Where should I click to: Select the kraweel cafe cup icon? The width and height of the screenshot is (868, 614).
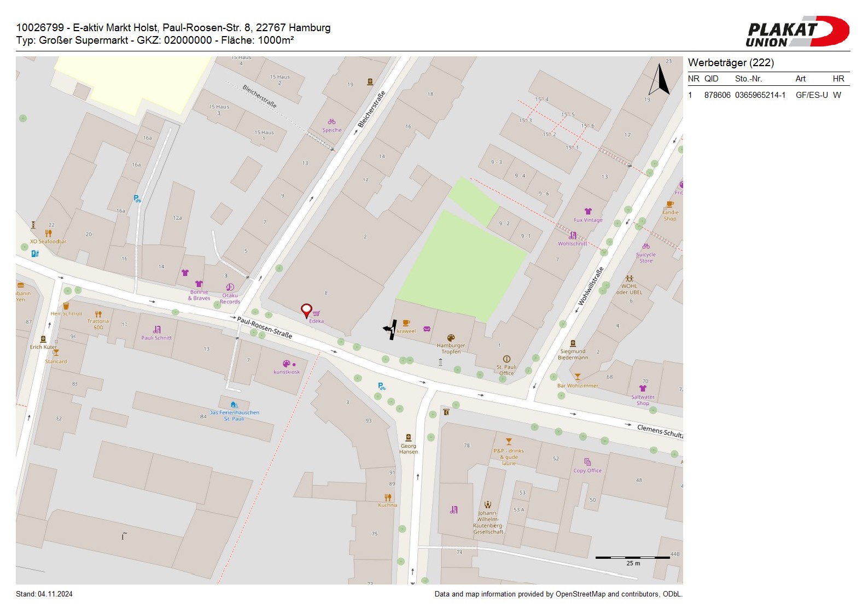(x=406, y=323)
